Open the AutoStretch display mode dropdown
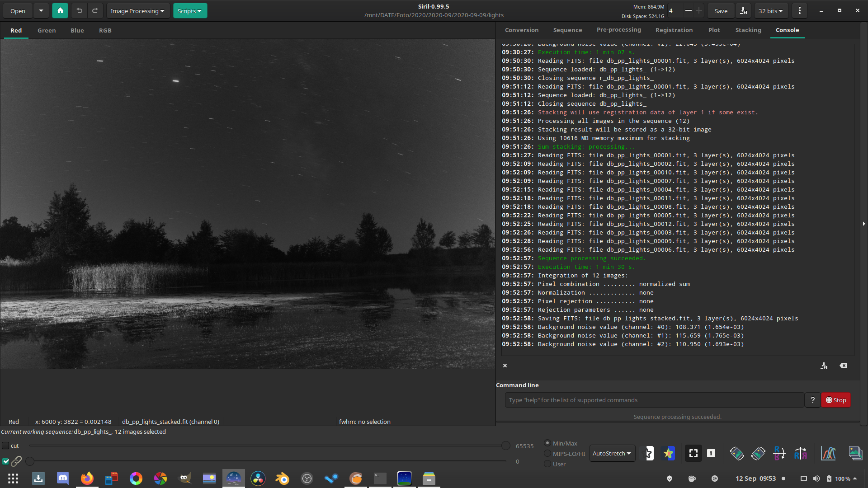The image size is (868, 488). (x=612, y=453)
